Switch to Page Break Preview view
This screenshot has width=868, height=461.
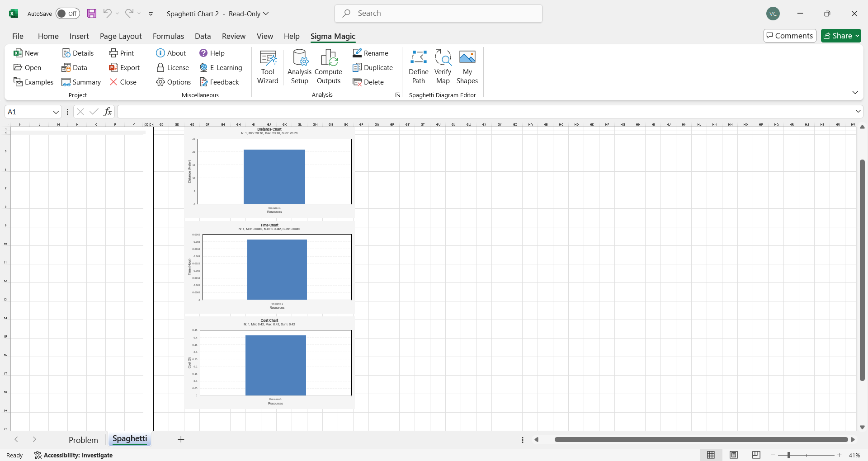click(x=756, y=455)
